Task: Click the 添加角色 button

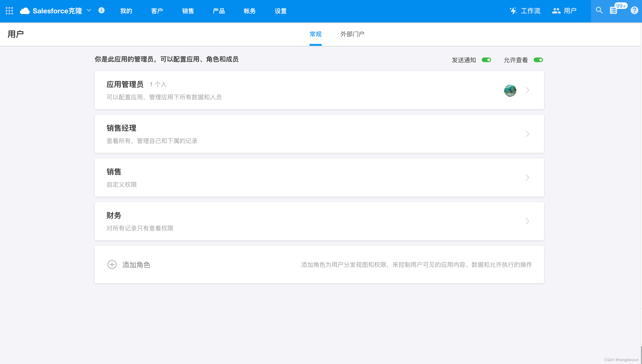Action: click(136, 264)
